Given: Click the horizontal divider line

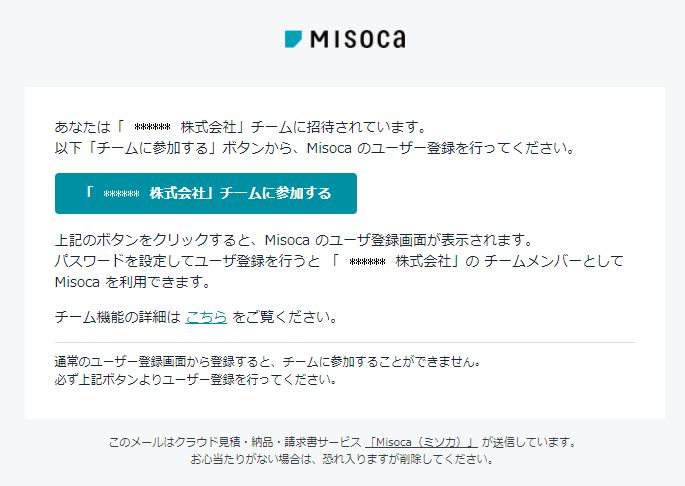Looking at the screenshot, I should pyautogui.click(x=345, y=343).
